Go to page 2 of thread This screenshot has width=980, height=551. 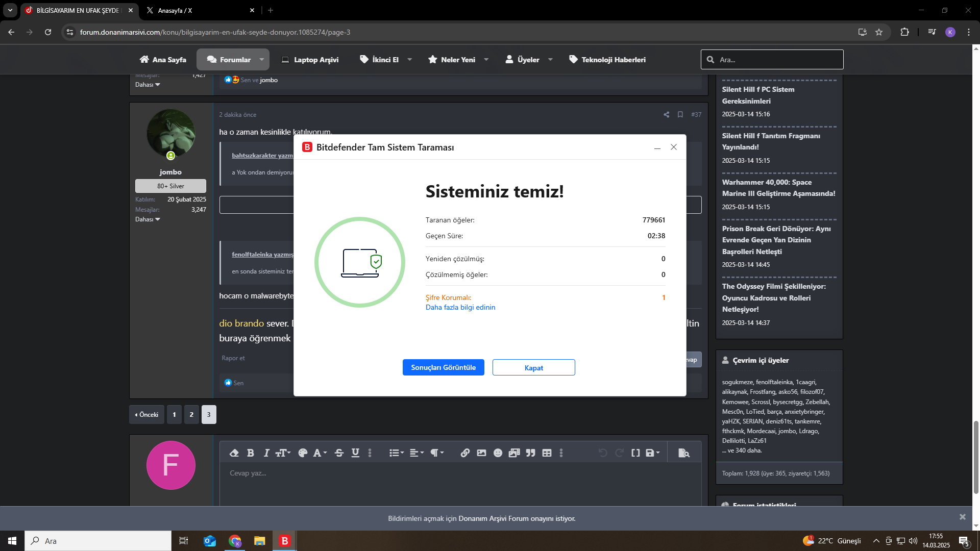click(x=191, y=415)
